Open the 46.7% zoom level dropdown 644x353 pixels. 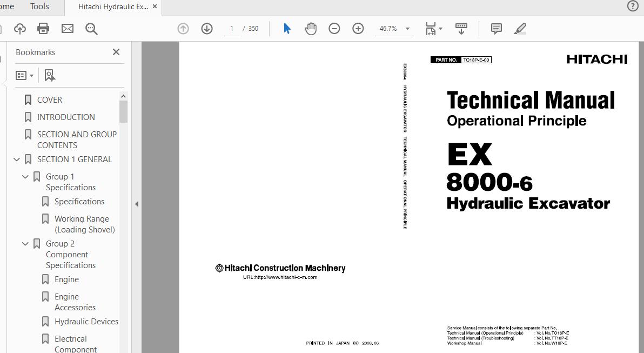point(394,28)
